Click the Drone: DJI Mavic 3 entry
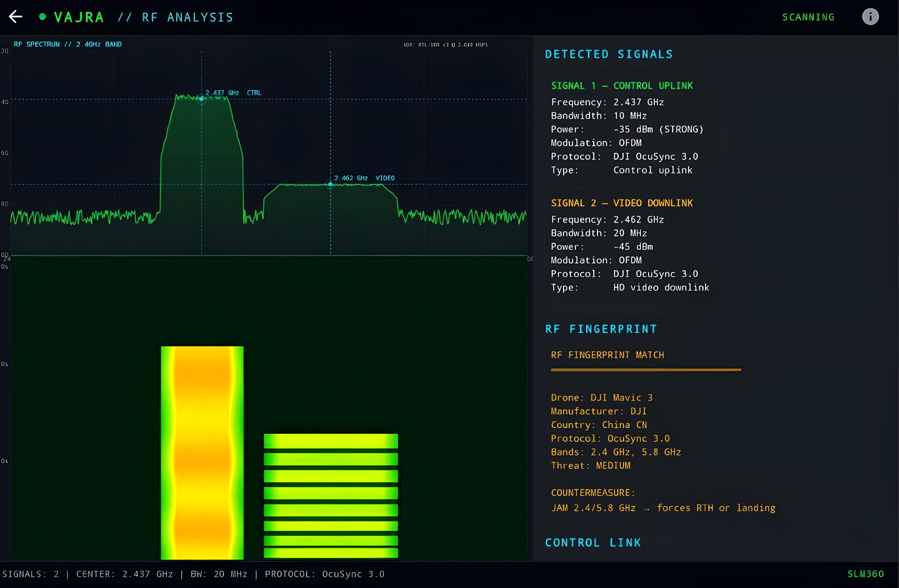The image size is (899, 588). 601,398
